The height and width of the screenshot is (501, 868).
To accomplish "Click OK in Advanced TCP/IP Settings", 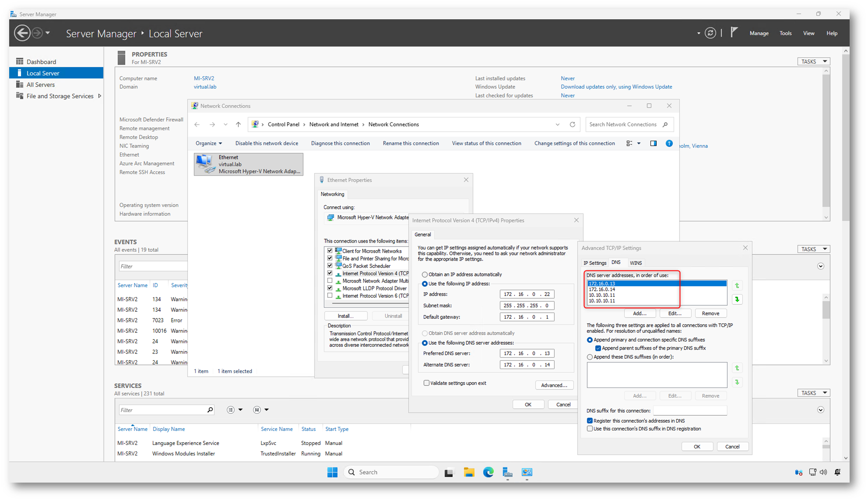I will click(697, 447).
